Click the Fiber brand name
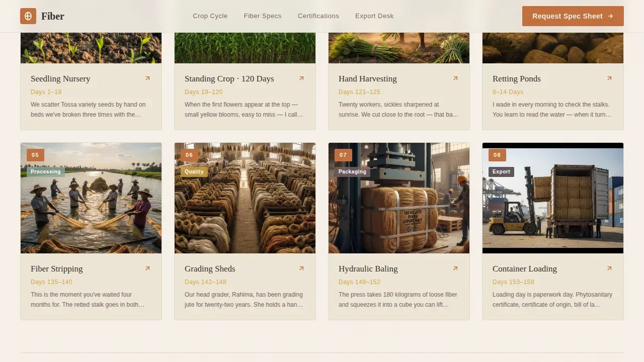 (53, 16)
